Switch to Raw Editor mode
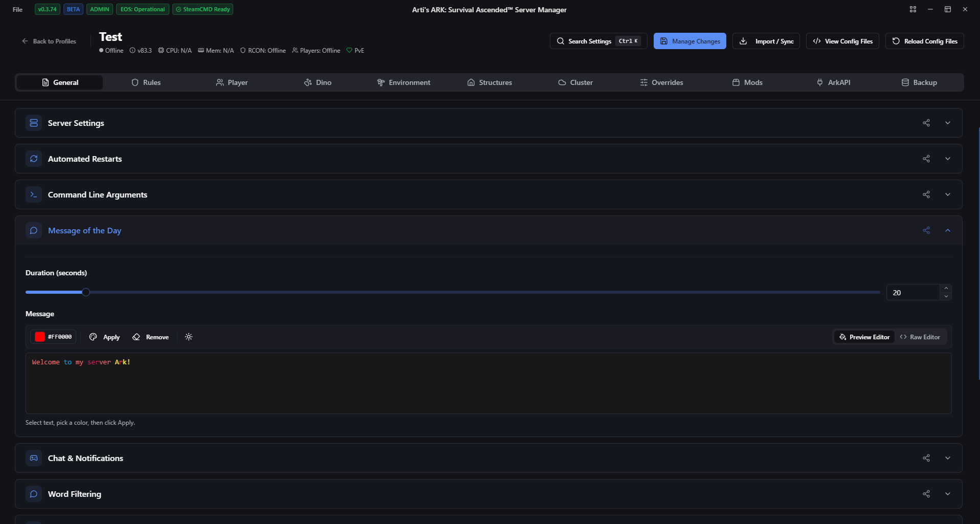 pyautogui.click(x=920, y=337)
